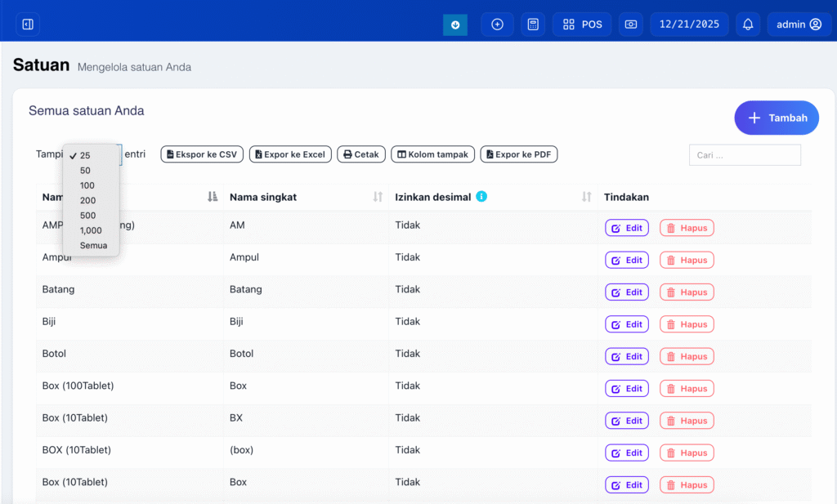Screen dimensions: 837x504
Task: Click the Tambah button
Action: tap(777, 118)
